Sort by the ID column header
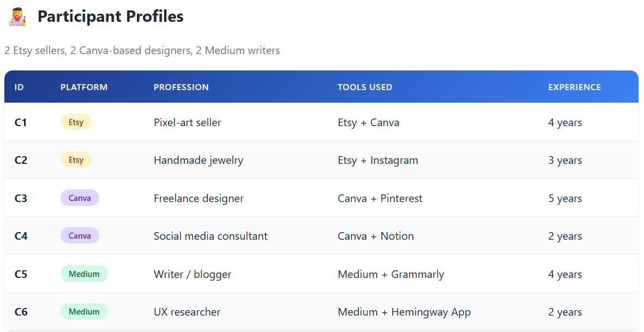 (19, 87)
